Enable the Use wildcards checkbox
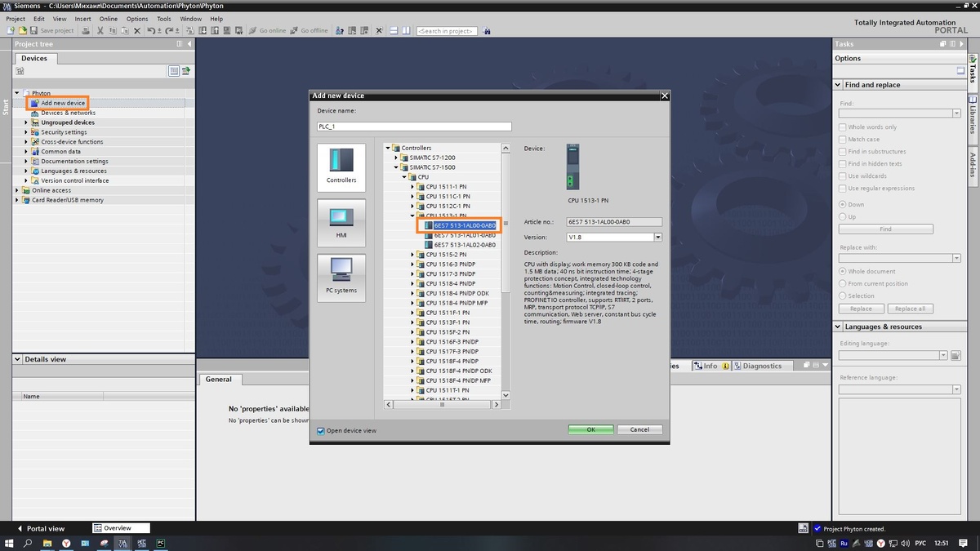 tap(843, 176)
